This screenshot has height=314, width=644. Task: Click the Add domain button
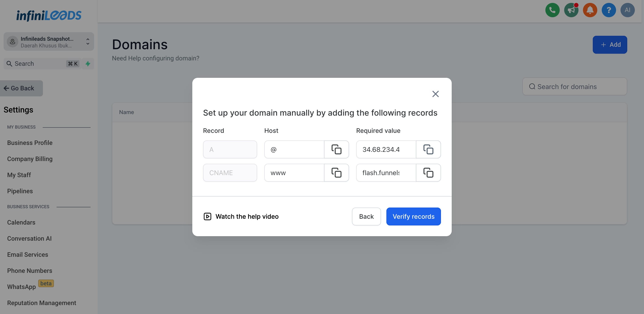pyautogui.click(x=610, y=45)
